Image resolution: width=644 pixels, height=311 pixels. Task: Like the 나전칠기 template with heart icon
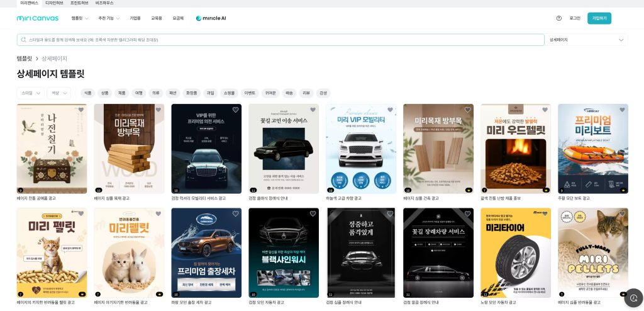click(x=81, y=110)
